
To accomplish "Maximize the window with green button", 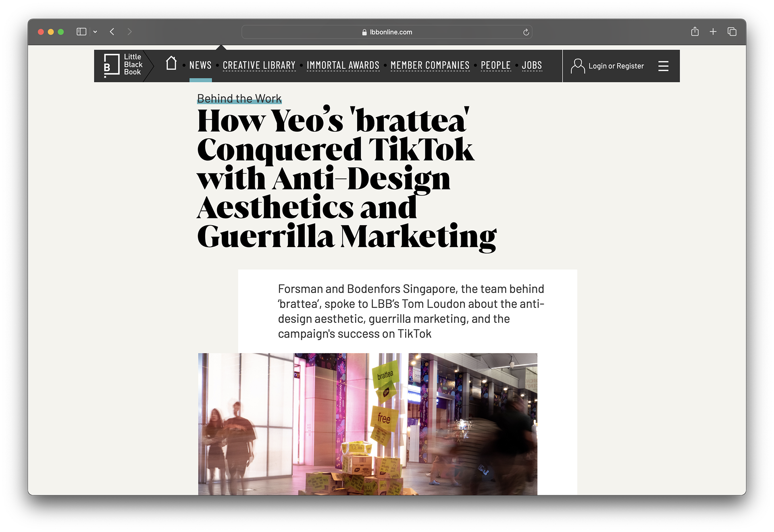I will (61, 32).
